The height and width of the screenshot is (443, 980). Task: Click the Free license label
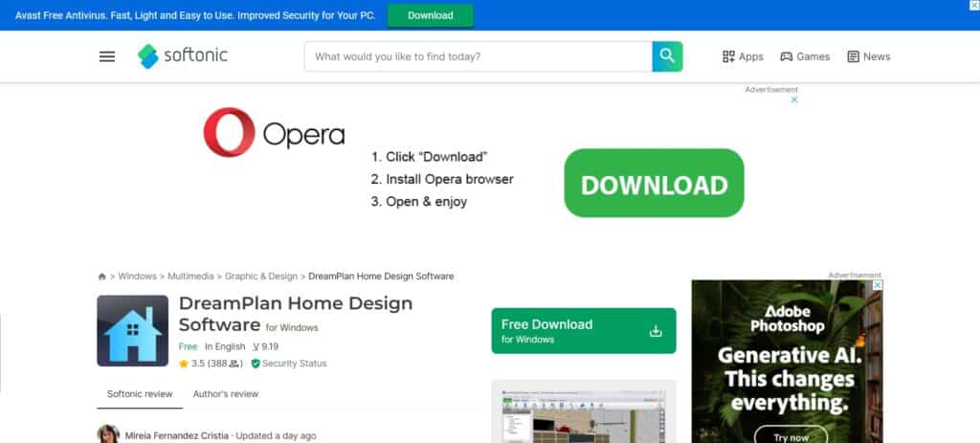[188, 346]
